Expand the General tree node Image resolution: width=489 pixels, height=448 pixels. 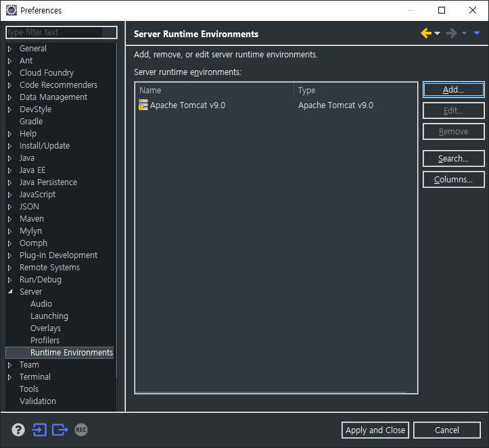pos(9,49)
